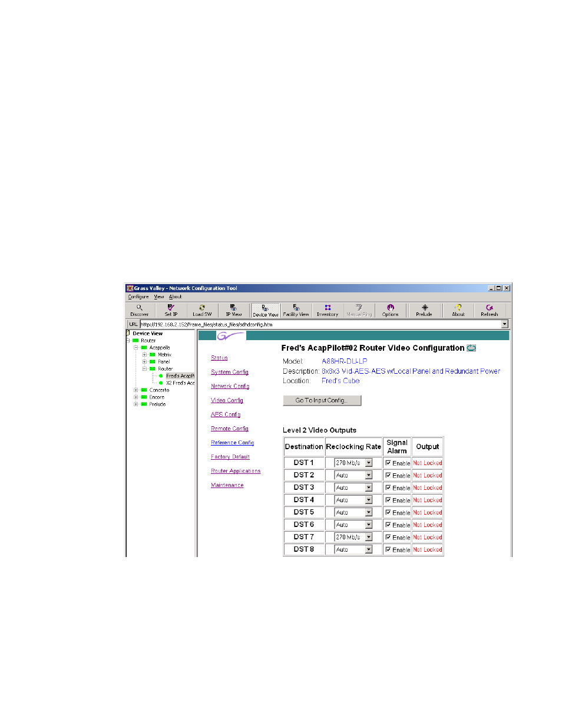562x728 pixels.
Task: Toggle Signal Alarm Enable for DST 8
Action: 388,549
